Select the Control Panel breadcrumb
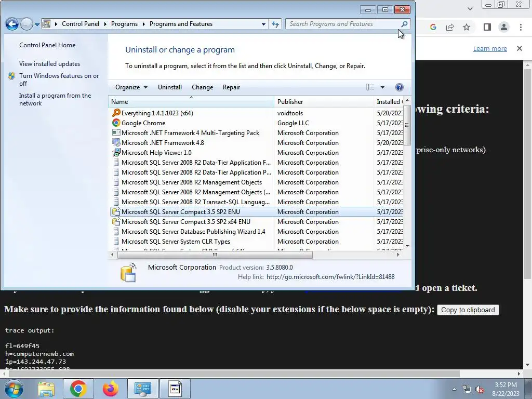This screenshot has height=399, width=532. pyautogui.click(x=81, y=24)
